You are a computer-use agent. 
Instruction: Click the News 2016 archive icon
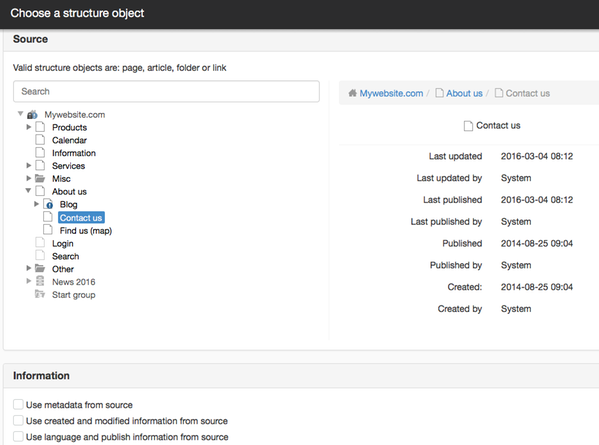click(40, 282)
